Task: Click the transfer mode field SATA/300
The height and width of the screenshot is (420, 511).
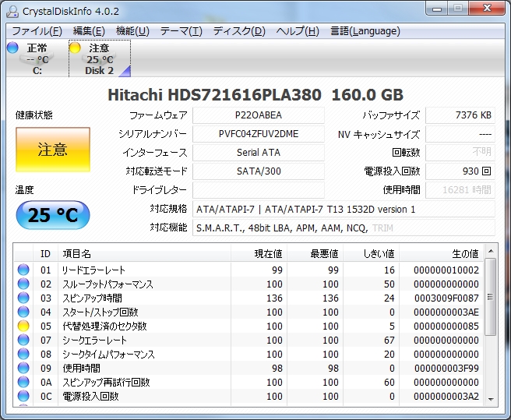Action: click(x=259, y=171)
